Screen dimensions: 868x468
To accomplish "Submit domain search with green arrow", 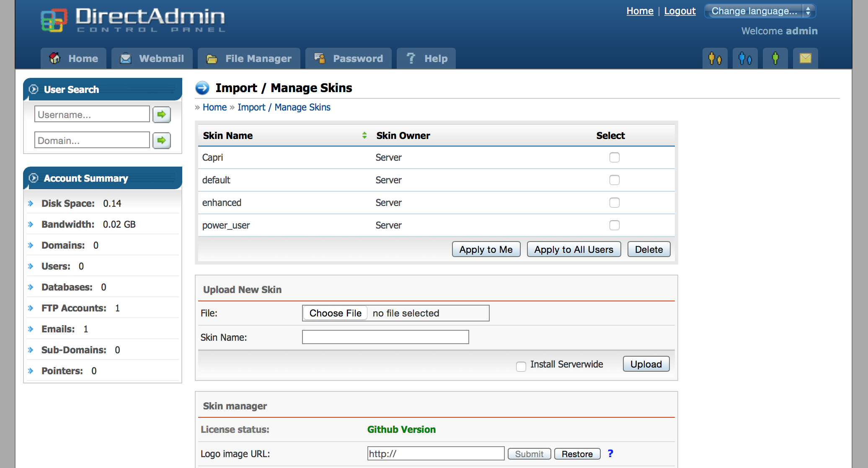I will tap(162, 140).
